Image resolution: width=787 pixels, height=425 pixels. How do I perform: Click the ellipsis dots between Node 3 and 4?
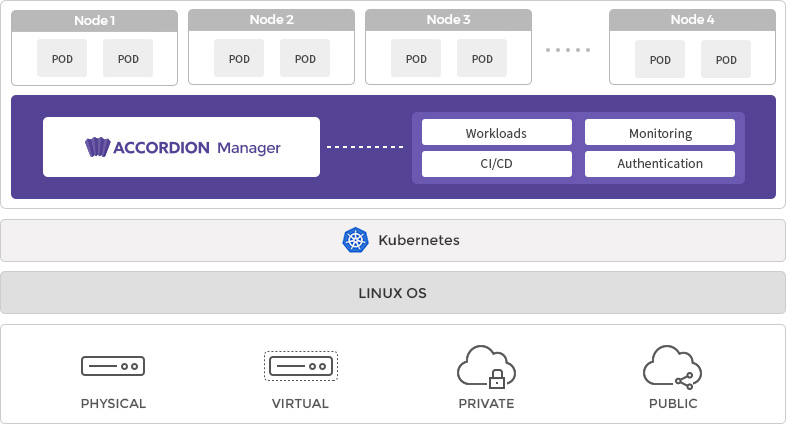pyautogui.click(x=569, y=49)
